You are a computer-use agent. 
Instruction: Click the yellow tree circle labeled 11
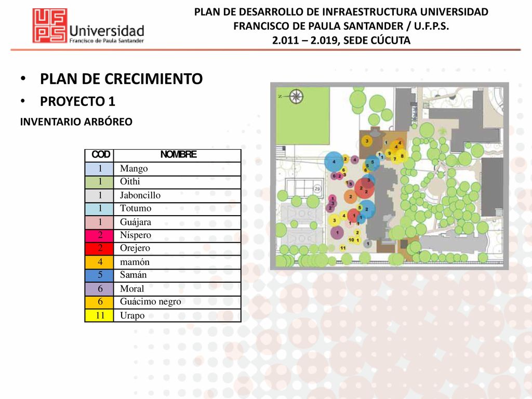[343, 248]
